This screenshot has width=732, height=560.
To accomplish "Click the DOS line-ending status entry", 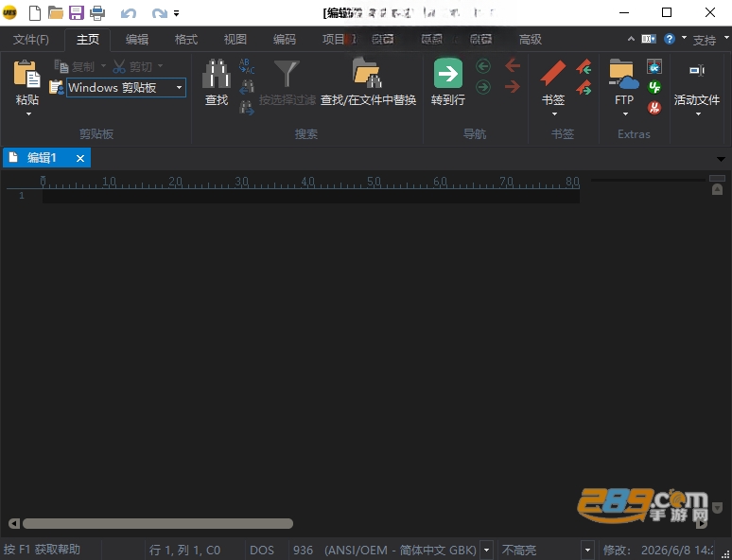I will pos(262,551).
